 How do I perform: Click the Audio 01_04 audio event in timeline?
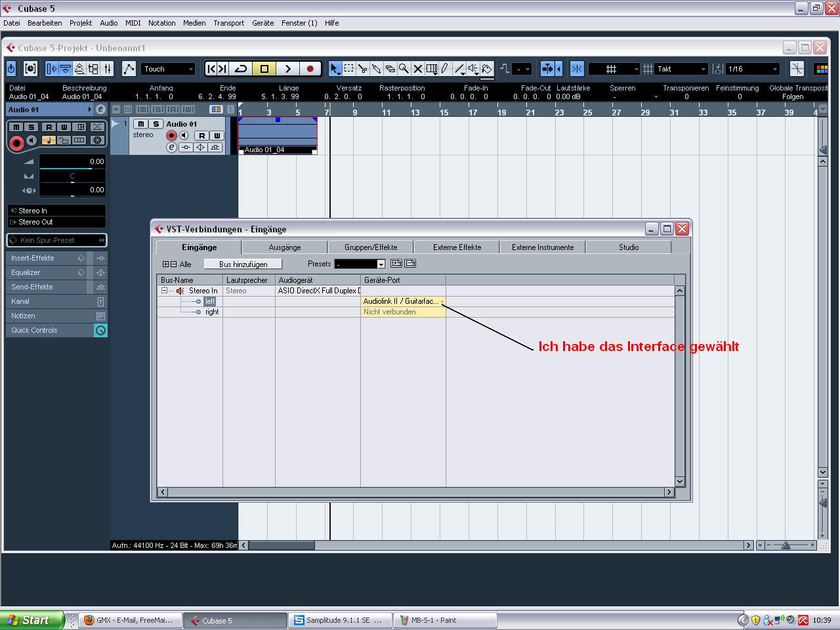[x=278, y=136]
